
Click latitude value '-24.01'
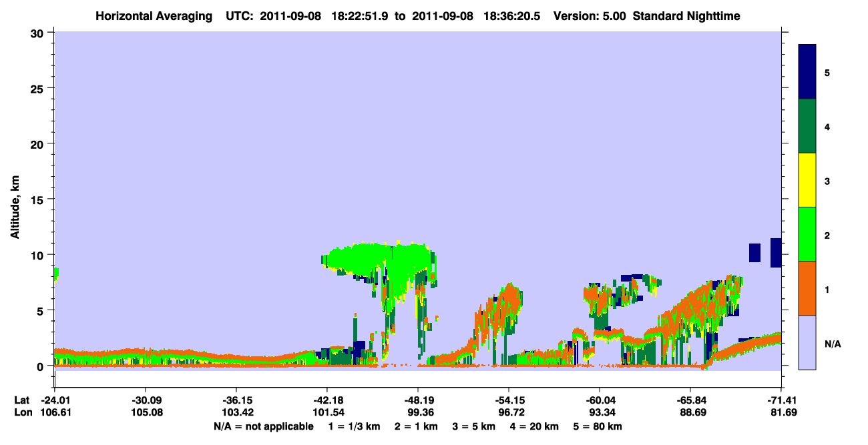pyautogui.click(x=54, y=400)
